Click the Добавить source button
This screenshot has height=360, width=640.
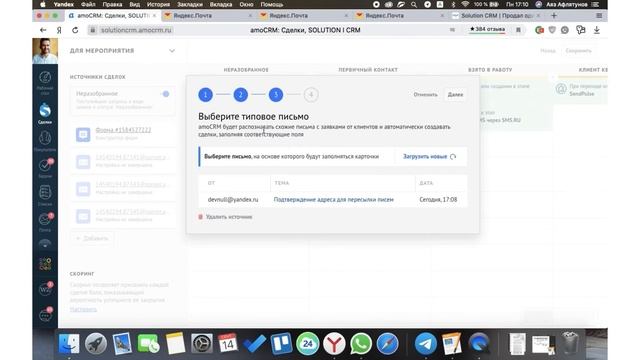tap(92, 238)
